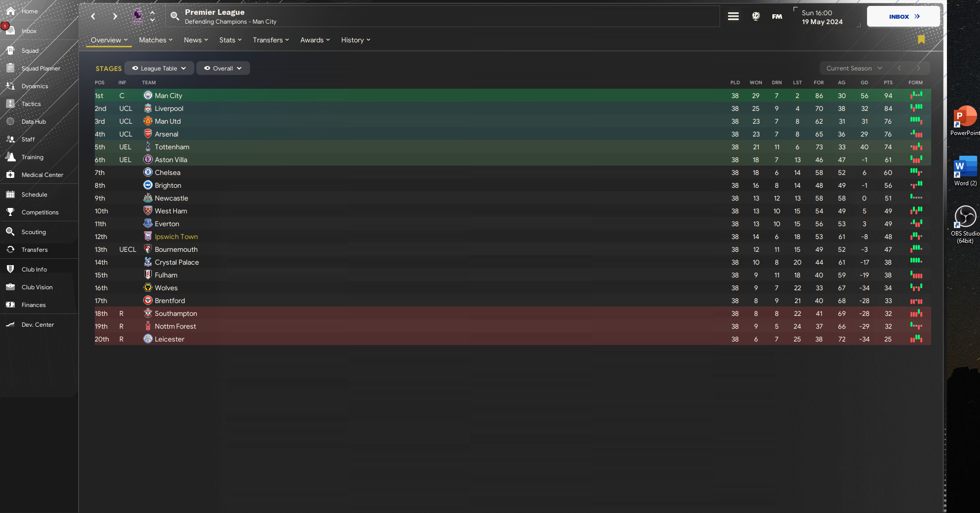Open the Current Season dropdown
The image size is (980, 513).
pos(854,68)
